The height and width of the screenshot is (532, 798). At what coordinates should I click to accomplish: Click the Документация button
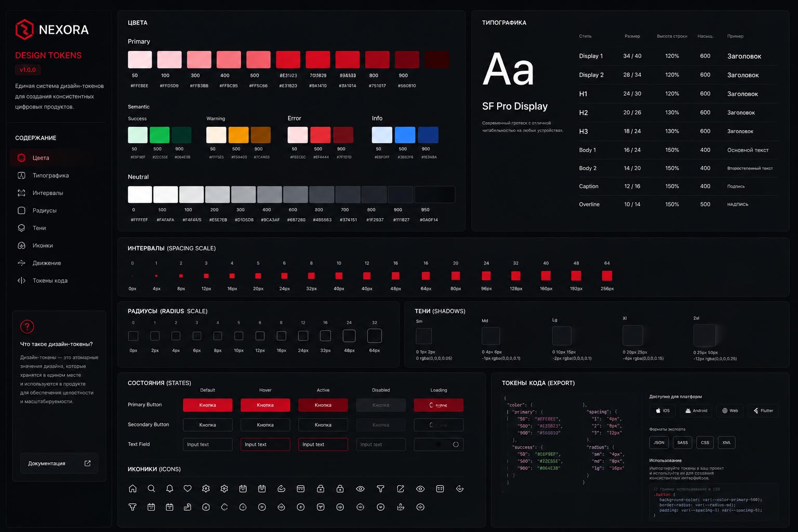click(59, 463)
